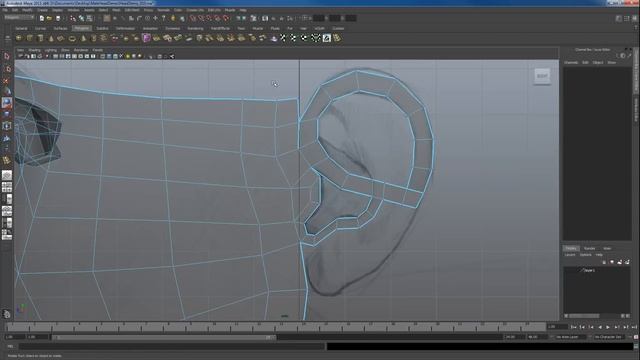Click a frame on the time slider

276,327
